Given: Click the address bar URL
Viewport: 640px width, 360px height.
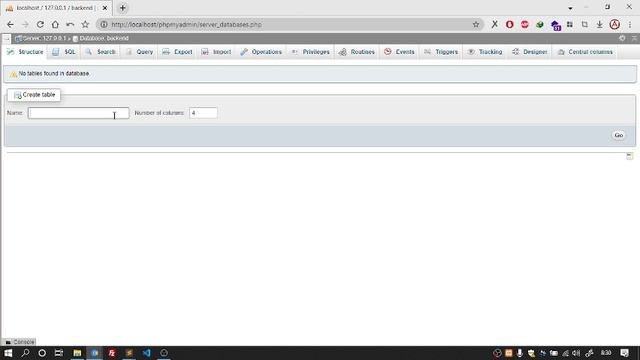Looking at the screenshot, I should coord(186,24).
